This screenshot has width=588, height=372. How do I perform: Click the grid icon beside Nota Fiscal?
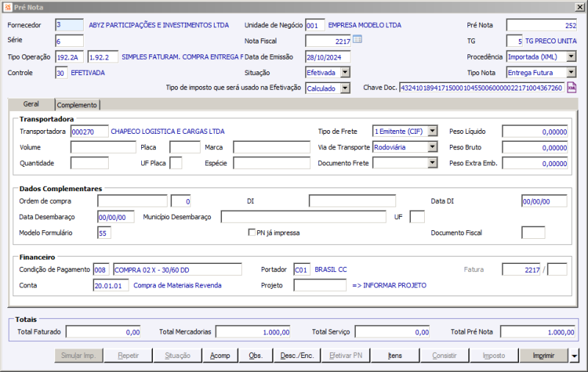(x=358, y=40)
